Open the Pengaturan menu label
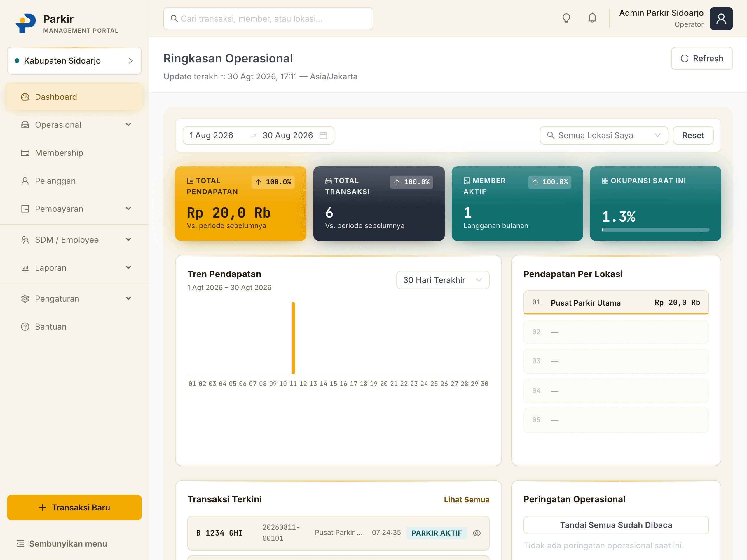The width and height of the screenshot is (747, 560). point(57,299)
